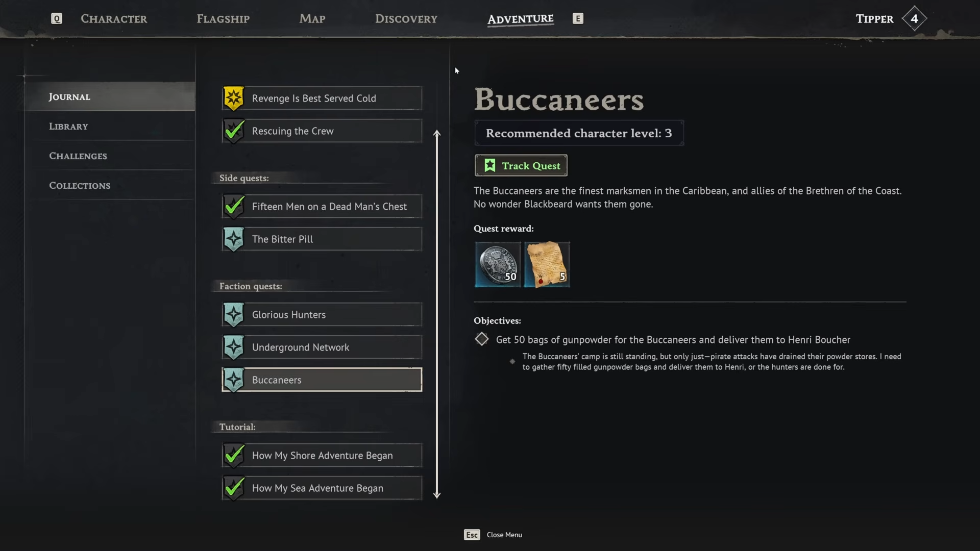This screenshot has width=980, height=551.
Task: Click the E key prompt icon
Action: coord(578,19)
